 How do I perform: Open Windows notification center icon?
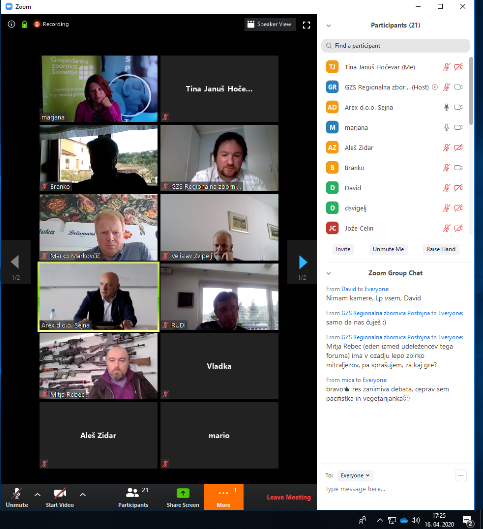(468, 520)
